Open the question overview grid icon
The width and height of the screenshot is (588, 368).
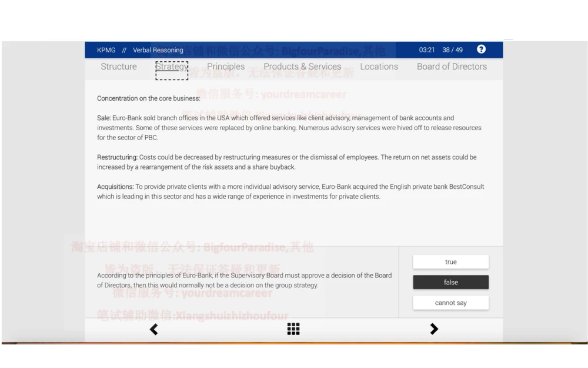pos(293,329)
